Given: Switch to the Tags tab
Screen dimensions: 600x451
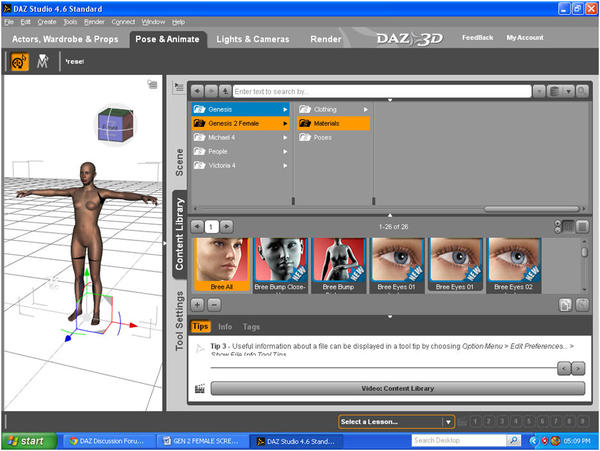Looking at the screenshot, I should click(x=251, y=327).
